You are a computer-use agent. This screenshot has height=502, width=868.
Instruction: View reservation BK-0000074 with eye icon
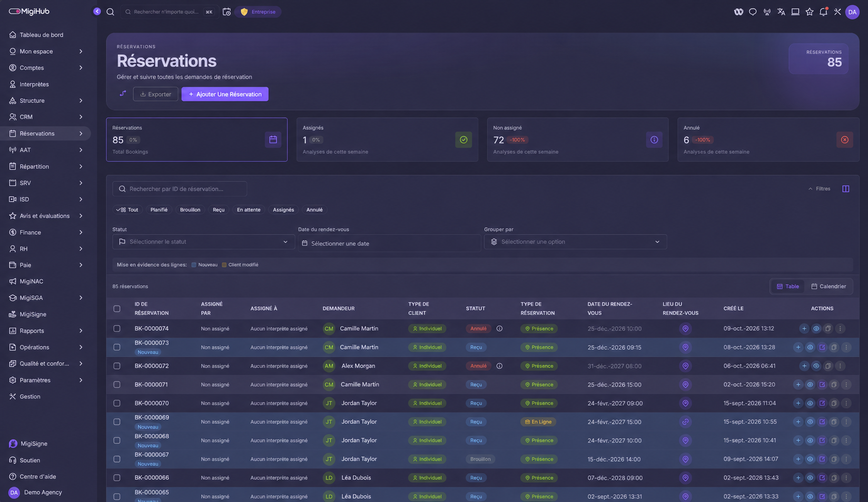coord(816,328)
